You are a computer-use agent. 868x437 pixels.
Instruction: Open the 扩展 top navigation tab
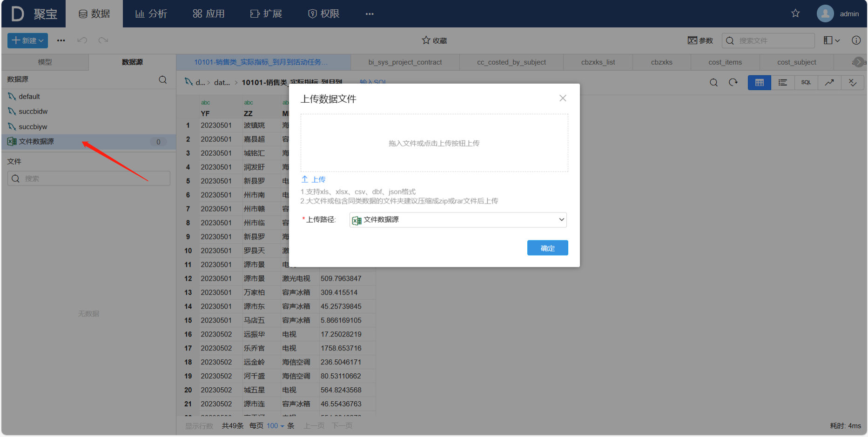[266, 13]
